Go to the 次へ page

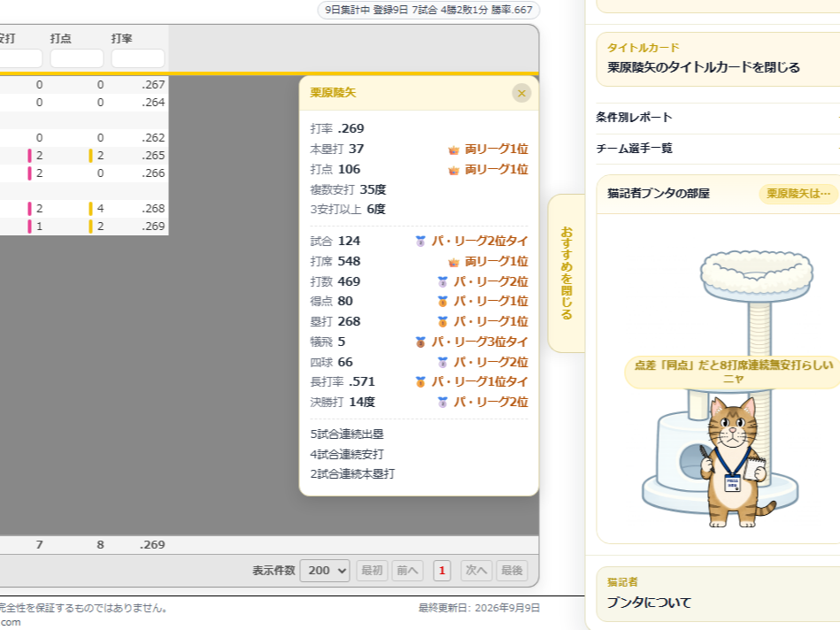point(476,571)
